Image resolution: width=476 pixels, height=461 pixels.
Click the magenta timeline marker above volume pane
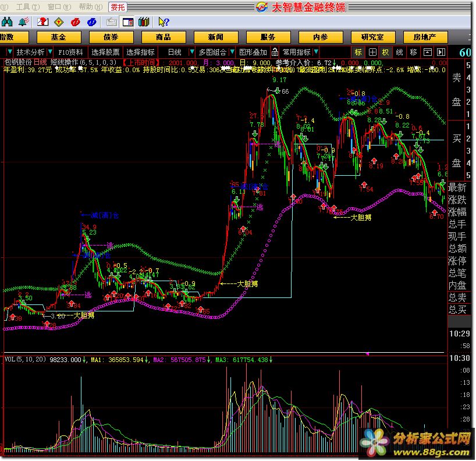tap(367, 354)
